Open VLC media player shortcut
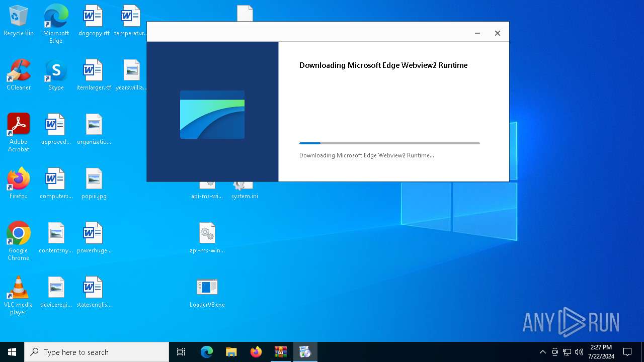 click(19, 296)
